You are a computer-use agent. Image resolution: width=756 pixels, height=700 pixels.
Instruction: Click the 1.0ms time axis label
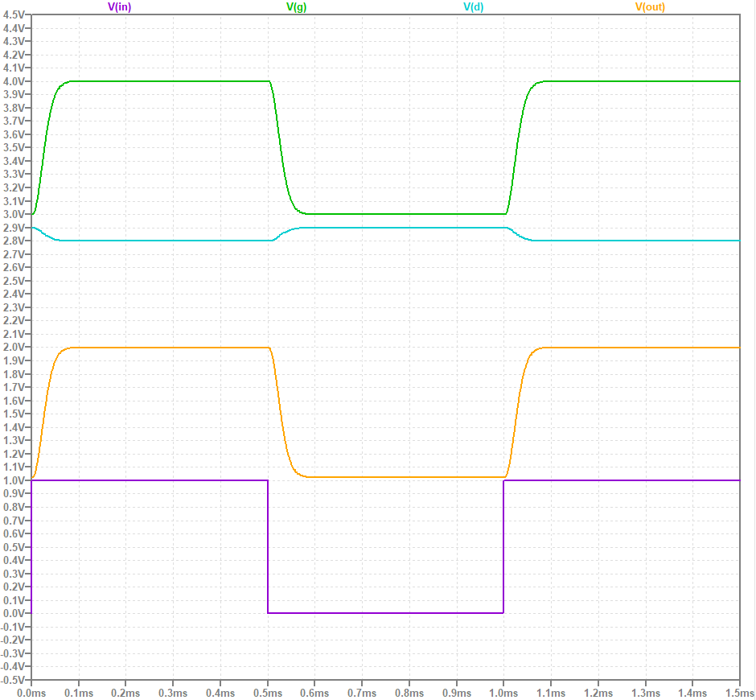point(505,692)
